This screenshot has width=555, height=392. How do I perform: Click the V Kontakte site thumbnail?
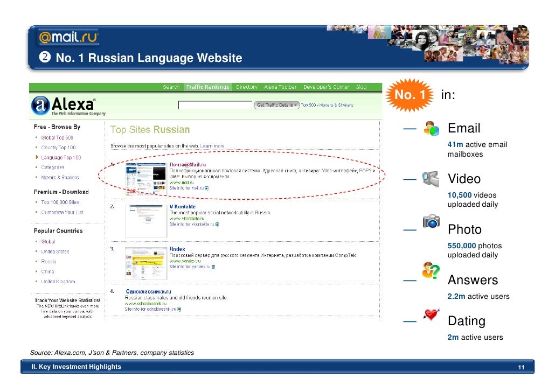coord(146,221)
